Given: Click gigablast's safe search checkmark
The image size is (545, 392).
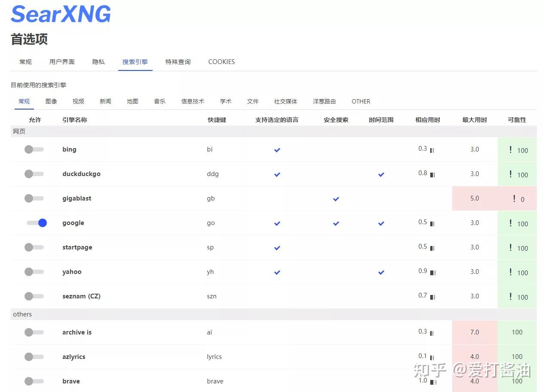Looking at the screenshot, I should (x=336, y=199).
